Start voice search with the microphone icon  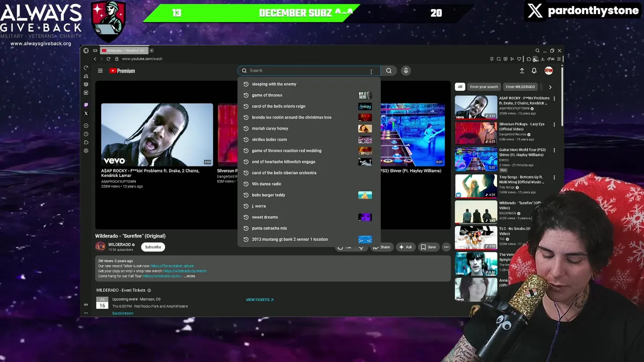point(406,70)
